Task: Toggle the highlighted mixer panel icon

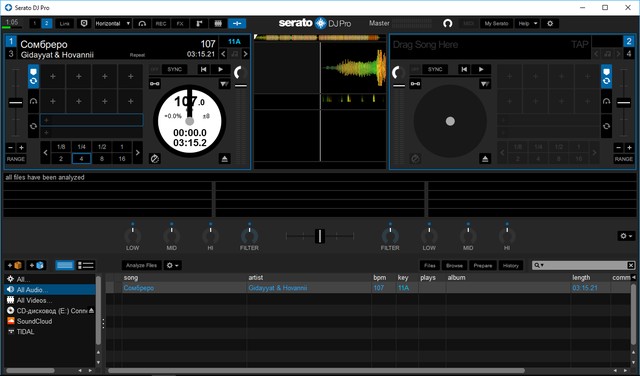Action: 237,24
